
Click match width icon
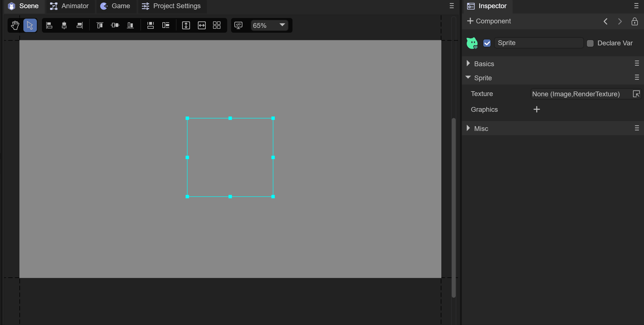(x=202, y=25)
